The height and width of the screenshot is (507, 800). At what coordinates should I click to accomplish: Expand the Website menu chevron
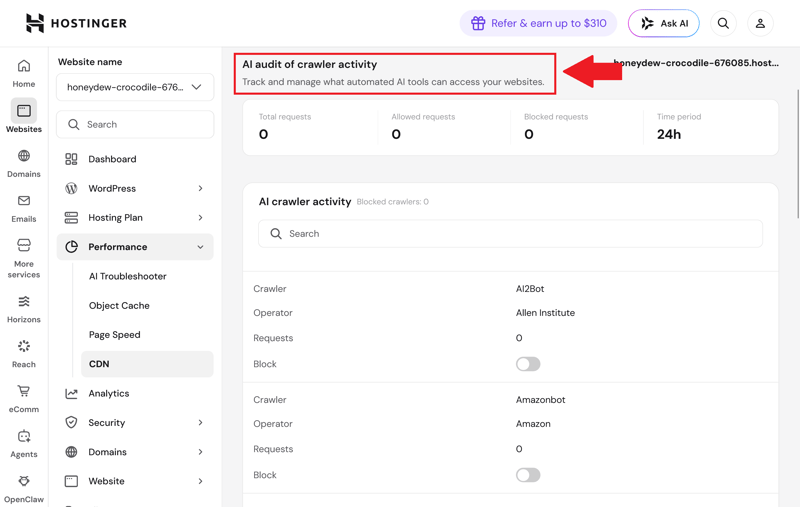pos(201,481)
